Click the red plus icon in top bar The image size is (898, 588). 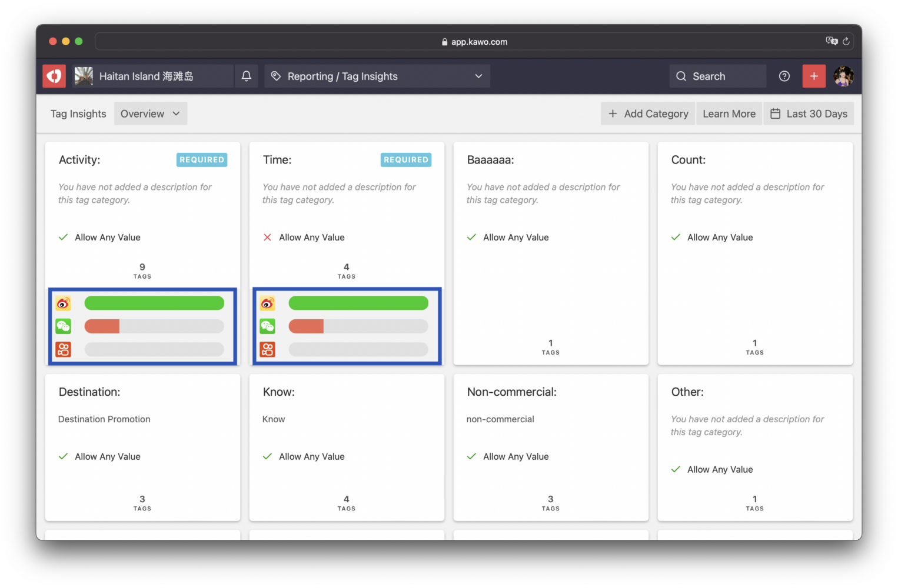tap(814, 76)
